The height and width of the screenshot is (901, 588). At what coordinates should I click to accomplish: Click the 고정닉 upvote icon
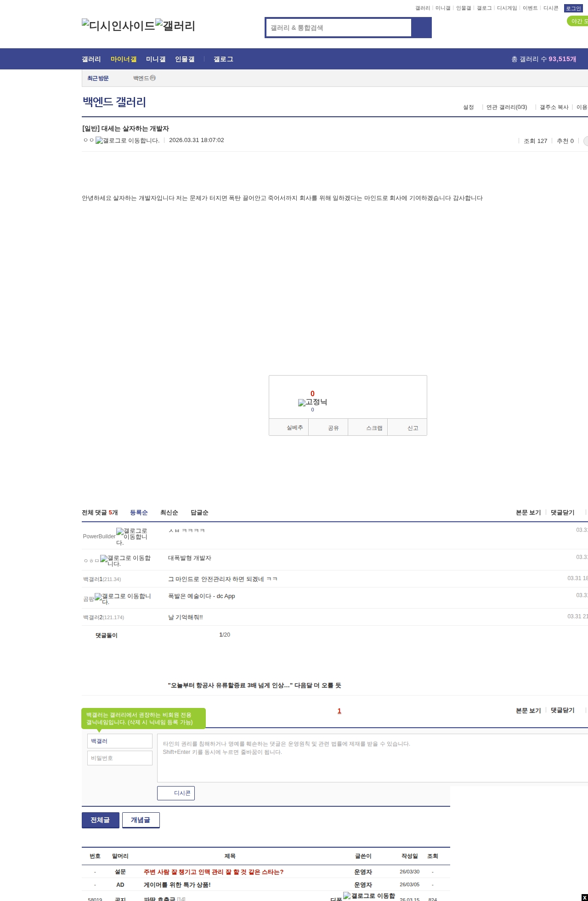[x=312, y=402]
